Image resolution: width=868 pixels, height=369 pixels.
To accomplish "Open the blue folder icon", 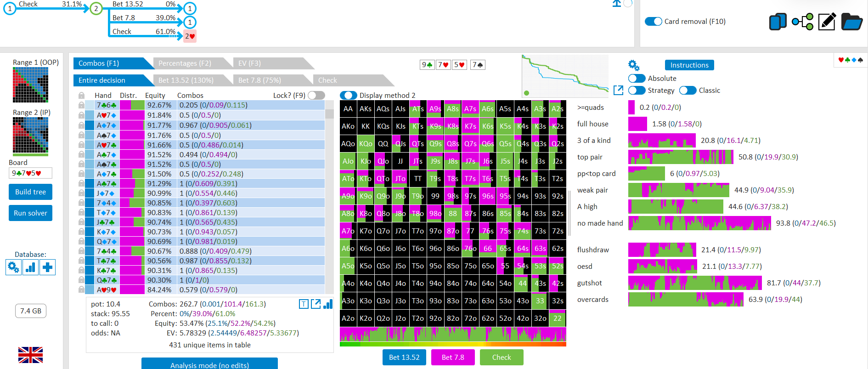I will [852, 22].
